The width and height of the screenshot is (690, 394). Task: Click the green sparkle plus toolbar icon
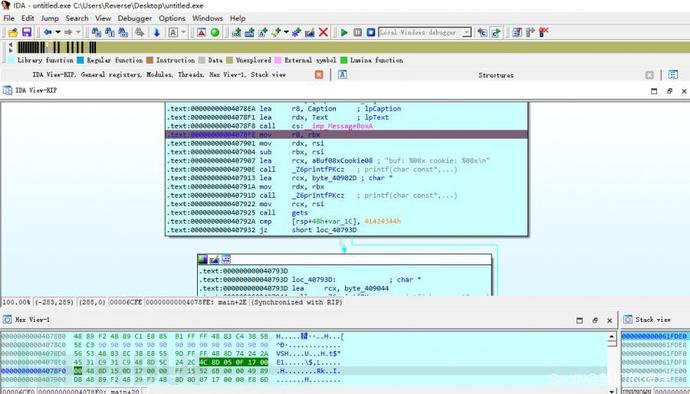coord(276,32)
